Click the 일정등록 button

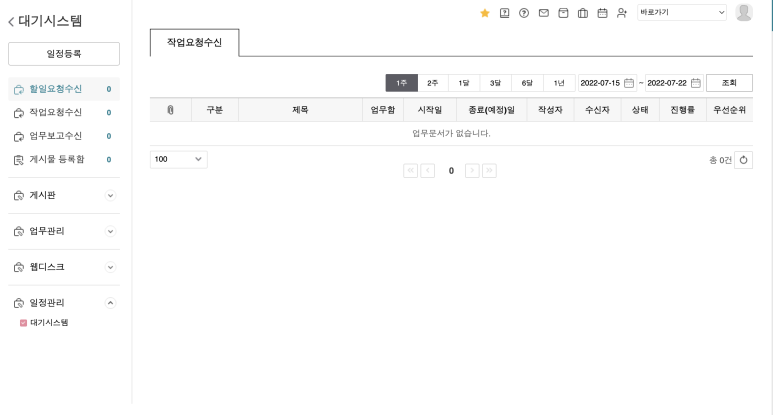tap(64, 54)
